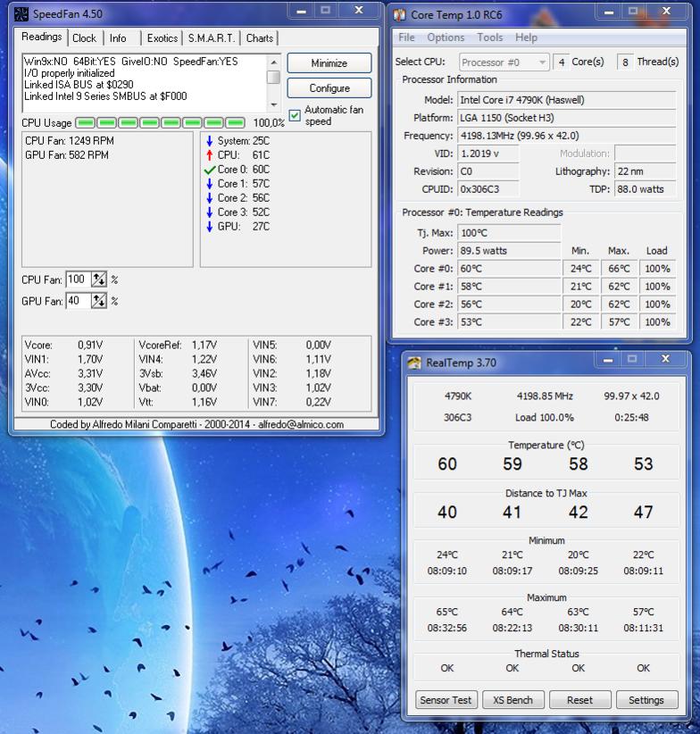
Task: Click the Frequency field in Core Temp
Action: point(567,136)
